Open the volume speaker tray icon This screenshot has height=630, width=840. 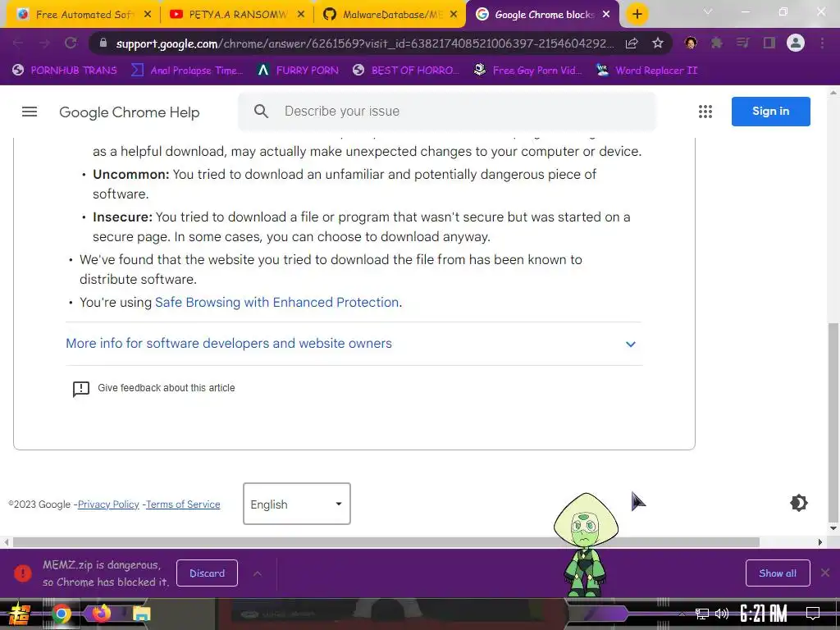click(x=722, y=614)
